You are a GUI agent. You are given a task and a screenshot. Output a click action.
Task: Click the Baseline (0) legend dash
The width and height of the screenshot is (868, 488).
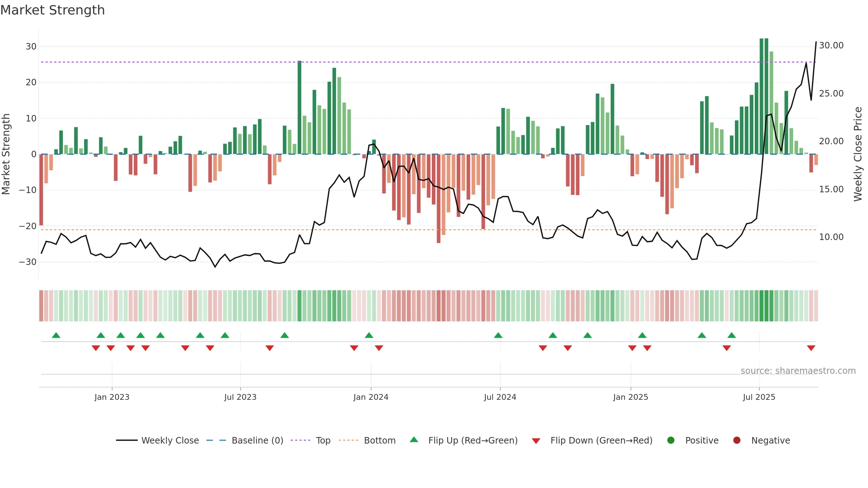coord(216,440)
